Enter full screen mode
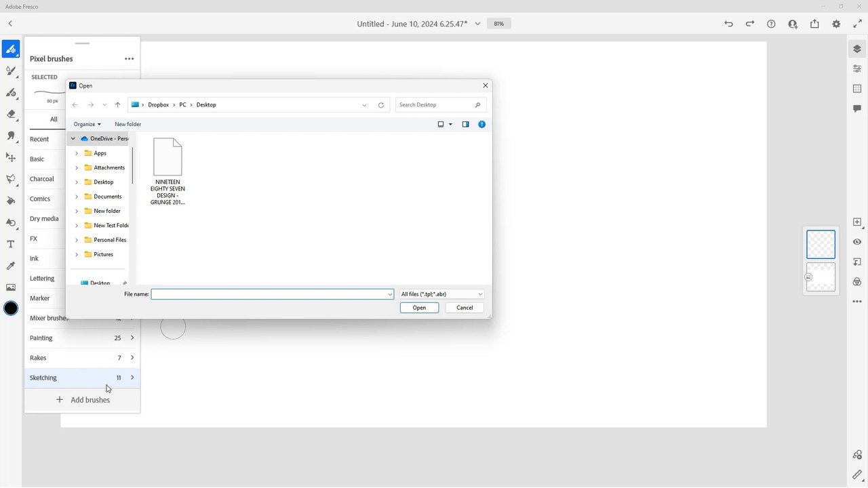Image resolution: width=868 pixels, height=488 pixels. pyautogui.click(x=857, y=24)
